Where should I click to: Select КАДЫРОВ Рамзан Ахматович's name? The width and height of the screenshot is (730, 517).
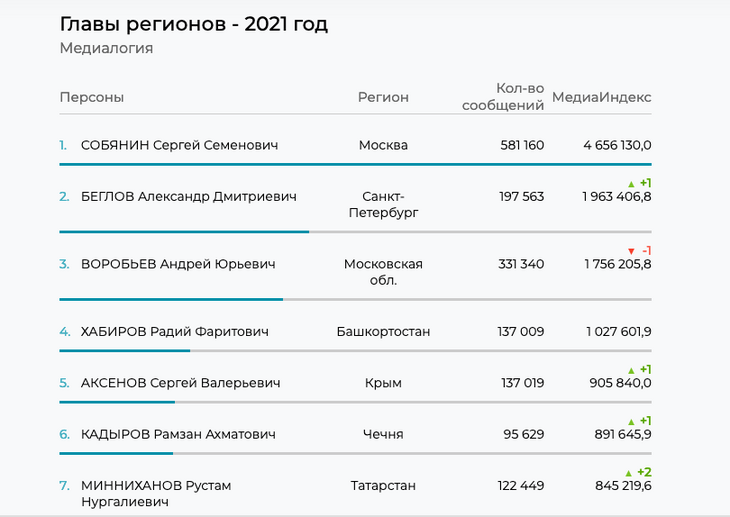click(x=178, y=434)
